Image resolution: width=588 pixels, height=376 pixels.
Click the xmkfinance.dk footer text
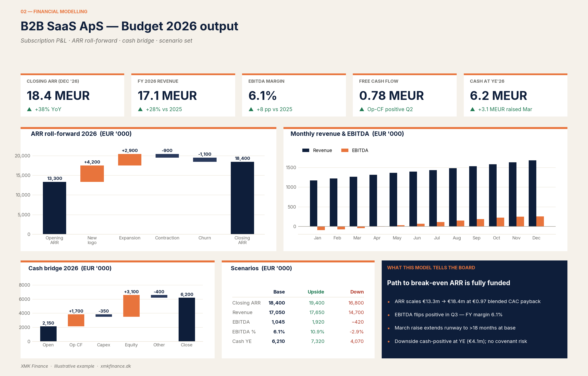116,366
